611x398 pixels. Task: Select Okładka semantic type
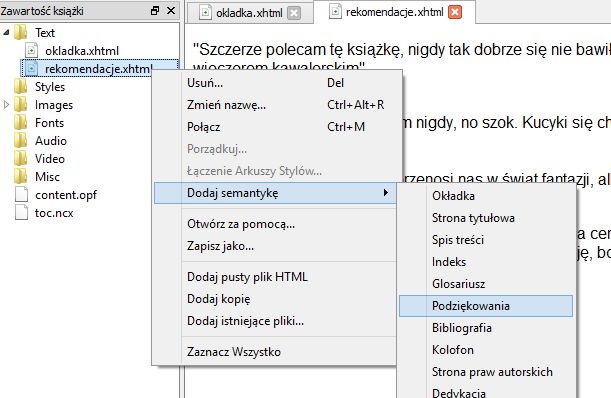(x=486, y=196)
